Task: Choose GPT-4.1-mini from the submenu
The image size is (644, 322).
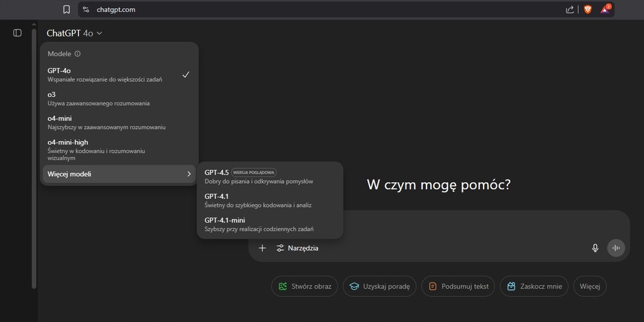Action: [x=270, y=225]
